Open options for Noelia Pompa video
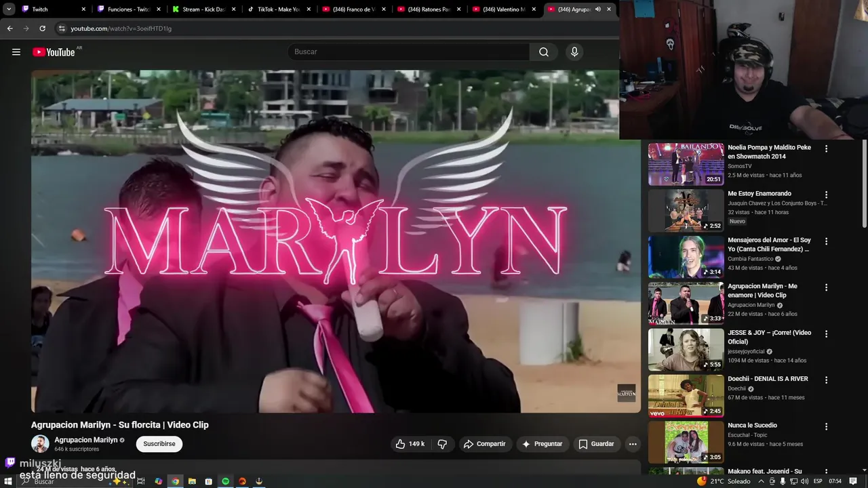The height and width of the screenshot is (488, 868). (x=826, y=148)
